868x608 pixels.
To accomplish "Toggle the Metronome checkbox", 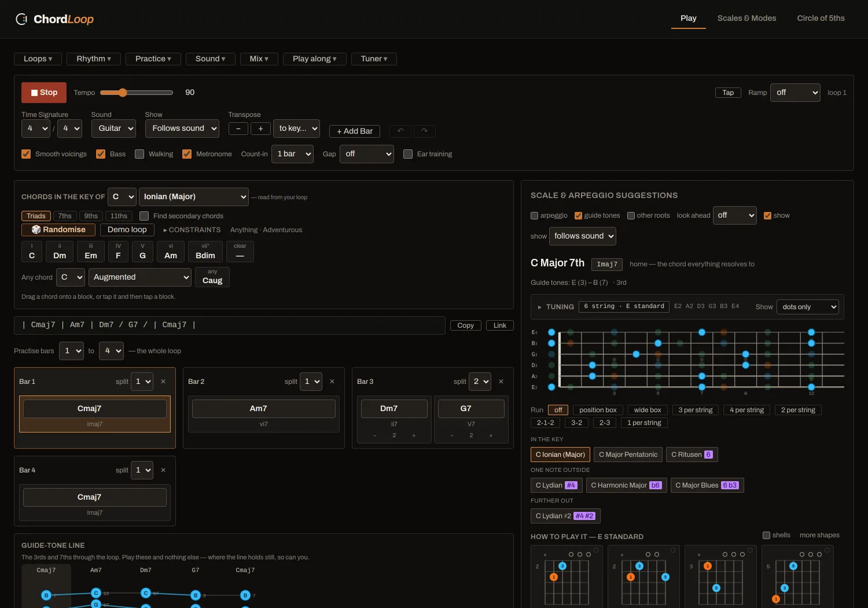I will click(x=187, y=154).
